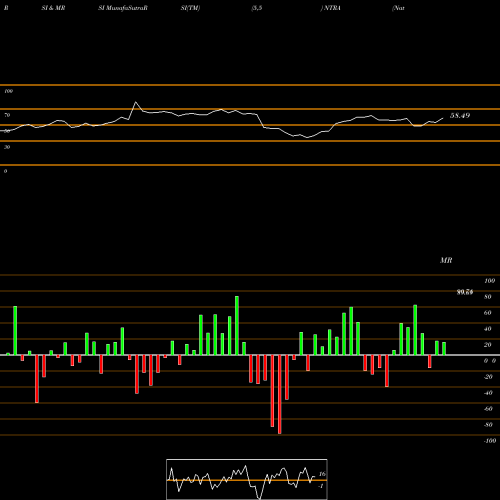Click the RSI axis label 0
The height and width of the screenshot is (500, 500).
5,171
